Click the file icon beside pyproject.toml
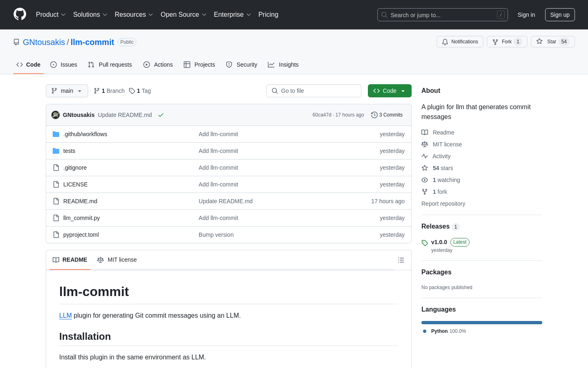This screenshot has height=368, width=588. pyautogui.click(x=56, y=235)
